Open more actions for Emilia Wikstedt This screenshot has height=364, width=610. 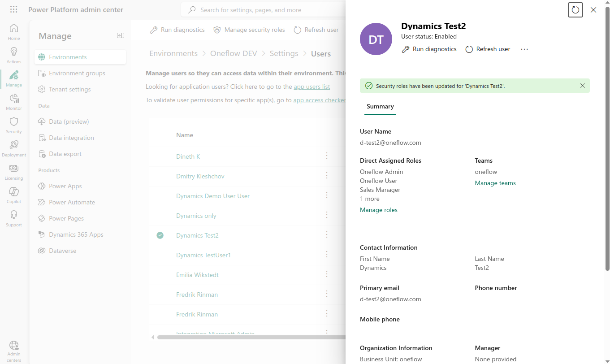click(x=327, y=274)
